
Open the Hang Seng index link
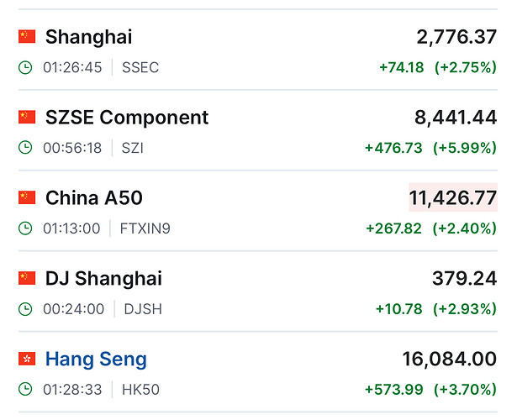coord(96,360)
